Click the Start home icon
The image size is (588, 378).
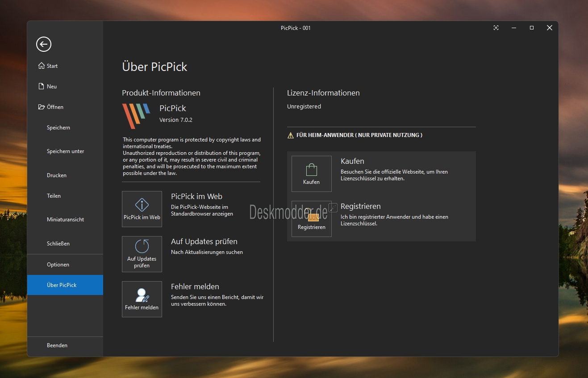41,66
